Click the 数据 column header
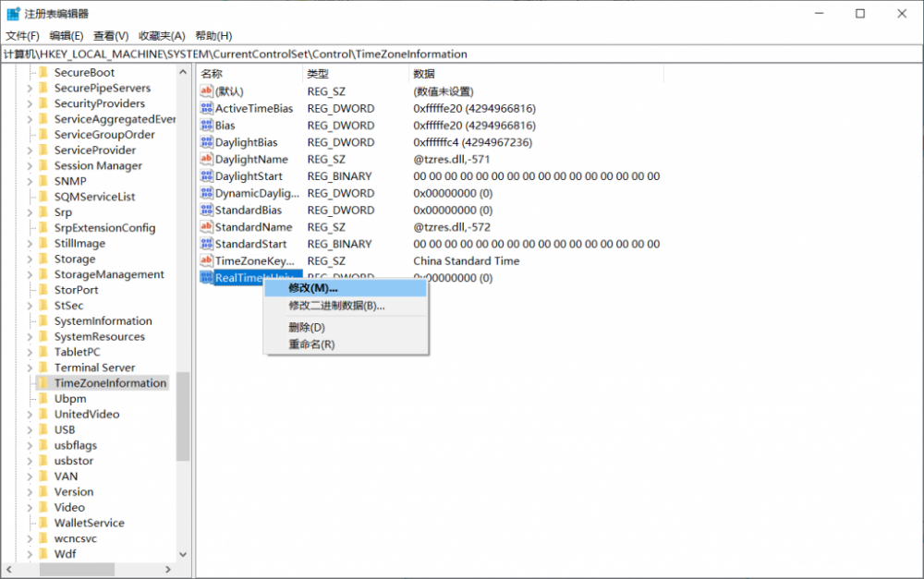This screenshot has height=579, width=924. click(424, 74)
